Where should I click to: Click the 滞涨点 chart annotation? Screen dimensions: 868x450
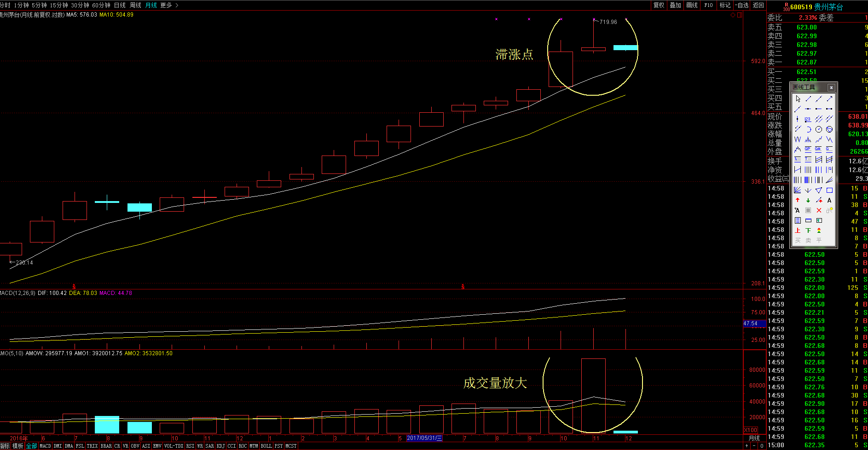[514, 54]
